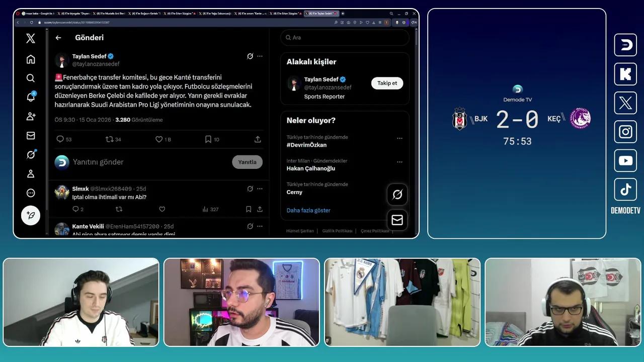The image size is (644, 362).
Task: Open Gizlilik Politikası footer link
Action: pyautogui.click(x=338, y=231)
